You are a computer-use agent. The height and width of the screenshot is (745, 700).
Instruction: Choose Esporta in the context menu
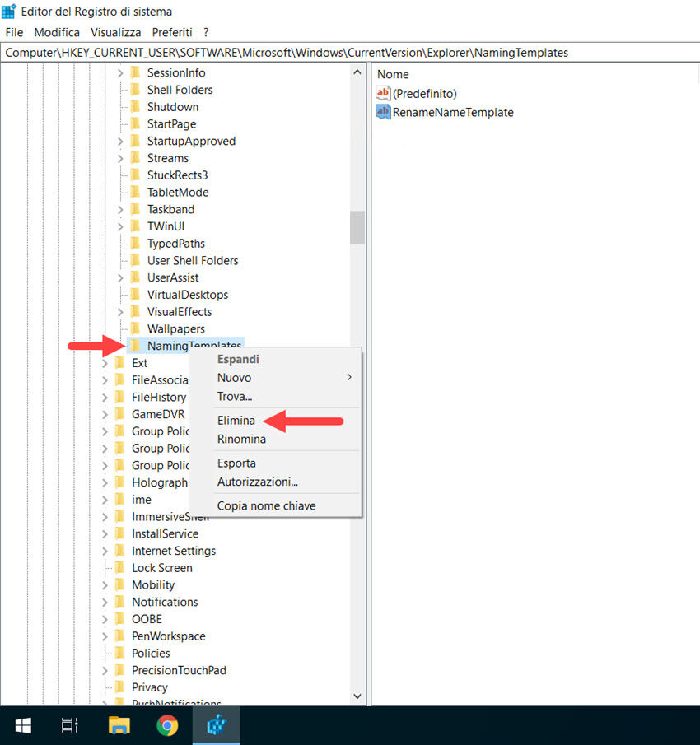pos(236,463)
